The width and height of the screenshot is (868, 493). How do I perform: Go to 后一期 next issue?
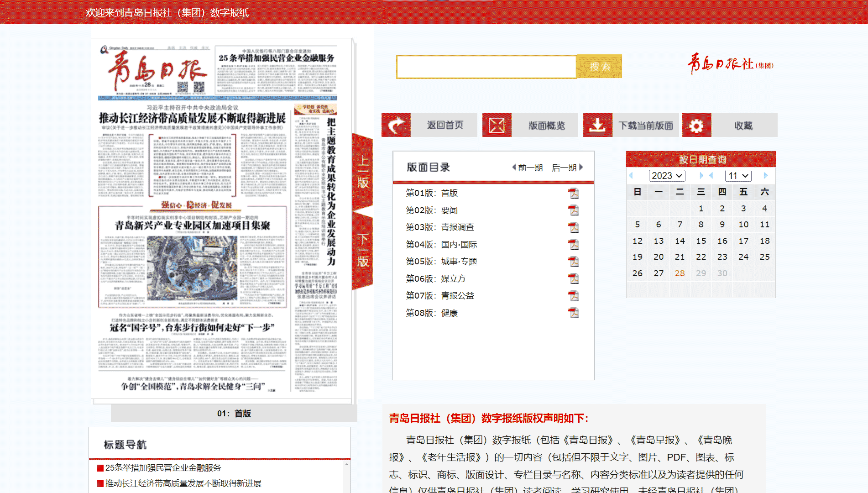coord(567,168)
